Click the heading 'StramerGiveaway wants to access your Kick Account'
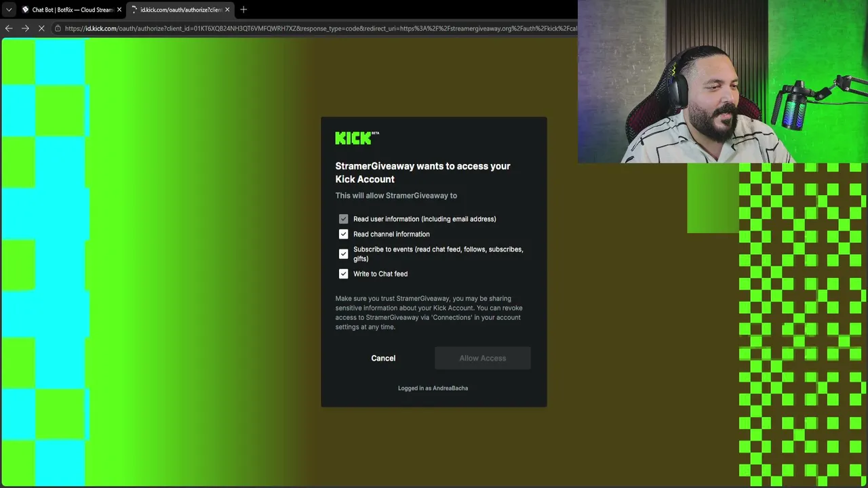Viewport: 868px width, 488px height. (422, 173)
